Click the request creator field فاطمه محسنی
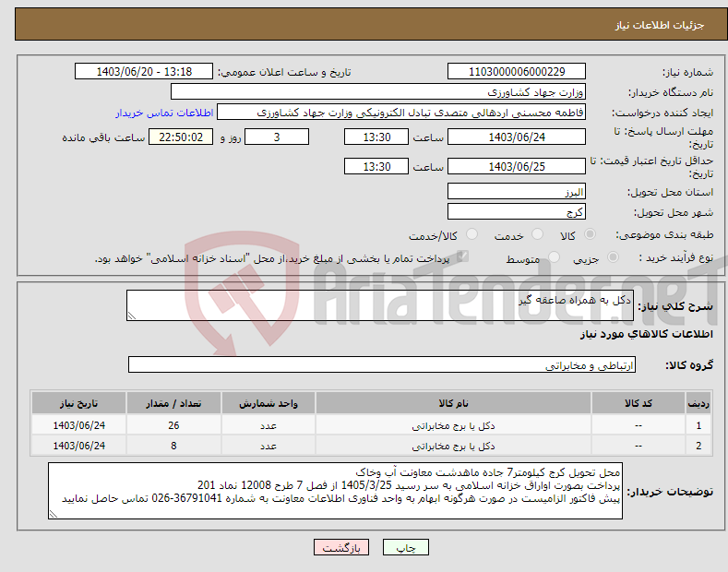 (401, 112)
